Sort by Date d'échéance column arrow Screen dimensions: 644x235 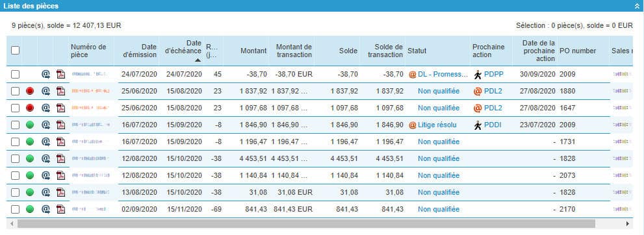(x=198, y=60)
